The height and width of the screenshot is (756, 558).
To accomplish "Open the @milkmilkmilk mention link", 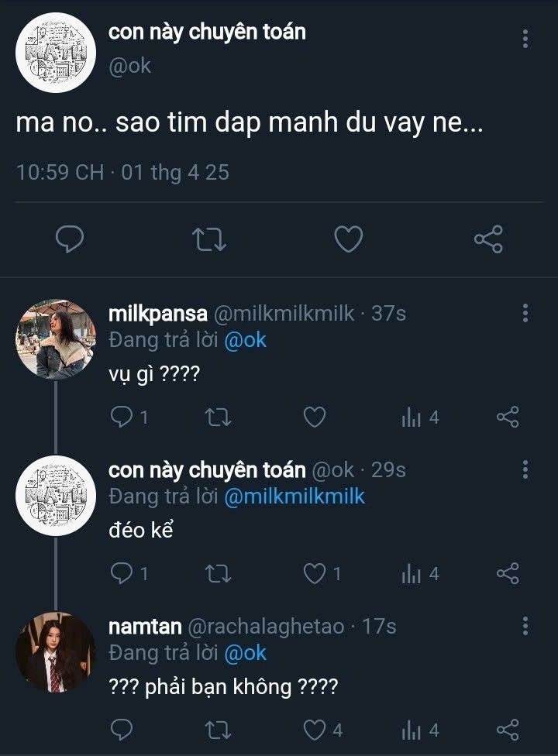I will [294, 497].
